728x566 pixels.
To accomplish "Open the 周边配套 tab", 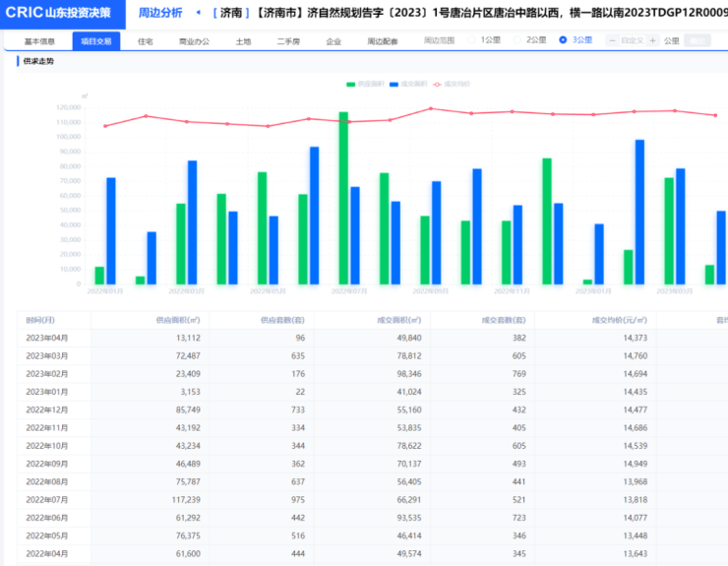I will [x=383, y=41].
